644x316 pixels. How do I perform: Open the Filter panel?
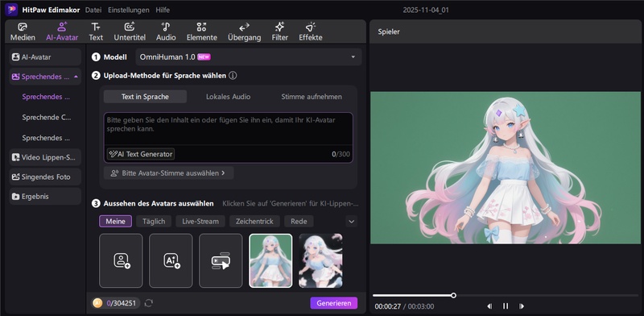pos(279,31)
